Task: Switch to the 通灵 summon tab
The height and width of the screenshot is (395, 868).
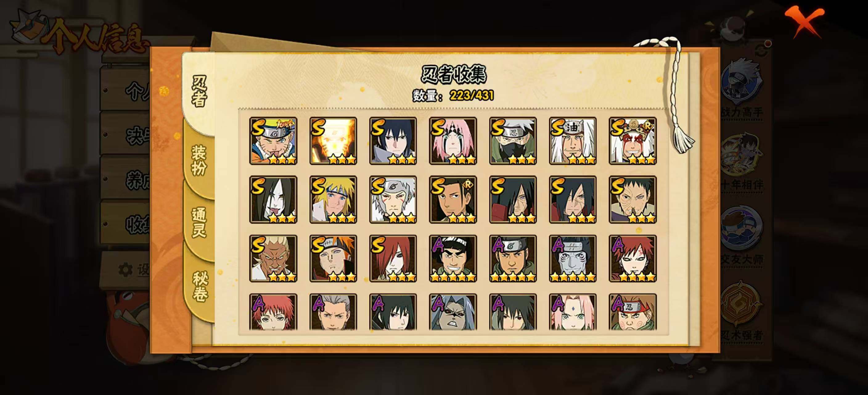Action: point(199,222)
